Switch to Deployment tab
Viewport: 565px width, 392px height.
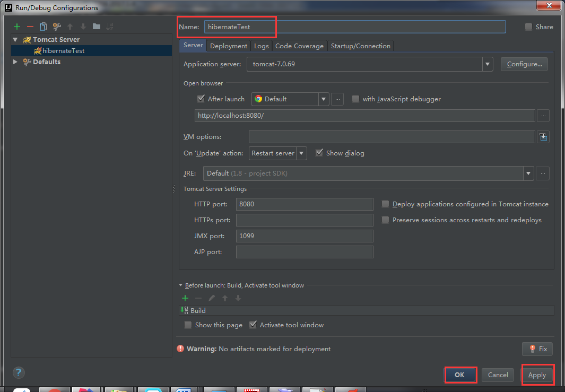(x=229, y=46)
